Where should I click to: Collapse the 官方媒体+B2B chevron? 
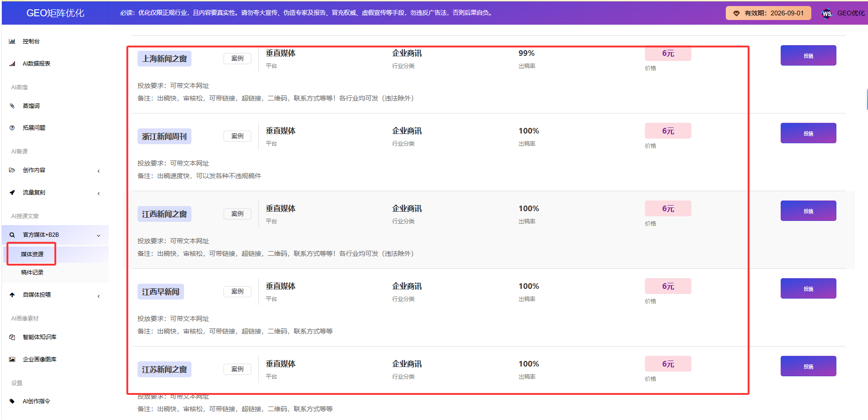pyautogui.click(x=99, y=235)
